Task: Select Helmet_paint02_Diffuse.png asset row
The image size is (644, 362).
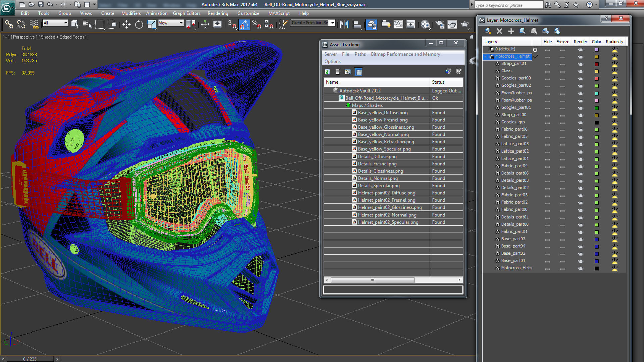Action: pos(393,193)
